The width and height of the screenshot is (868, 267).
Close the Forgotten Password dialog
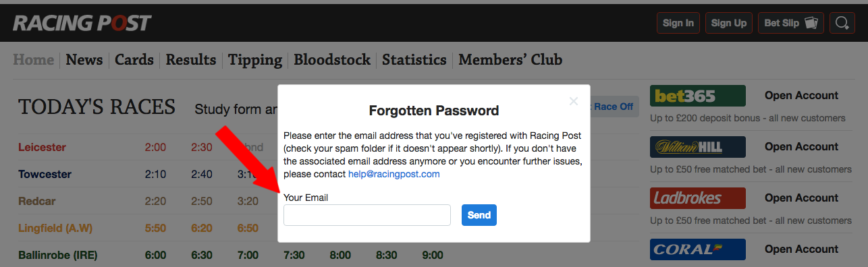pos(574,101)
